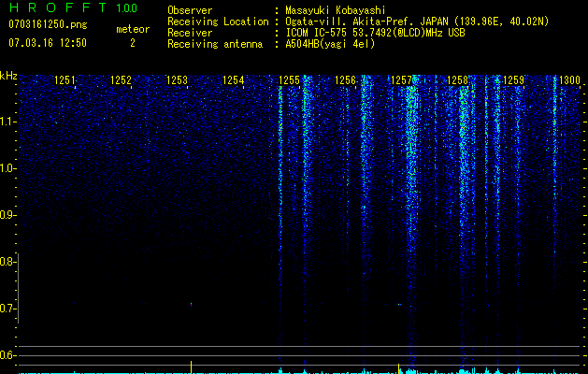Select the ICOM IC-575 receiver details
The image size is (588, 374).
[x=375, y=33]
